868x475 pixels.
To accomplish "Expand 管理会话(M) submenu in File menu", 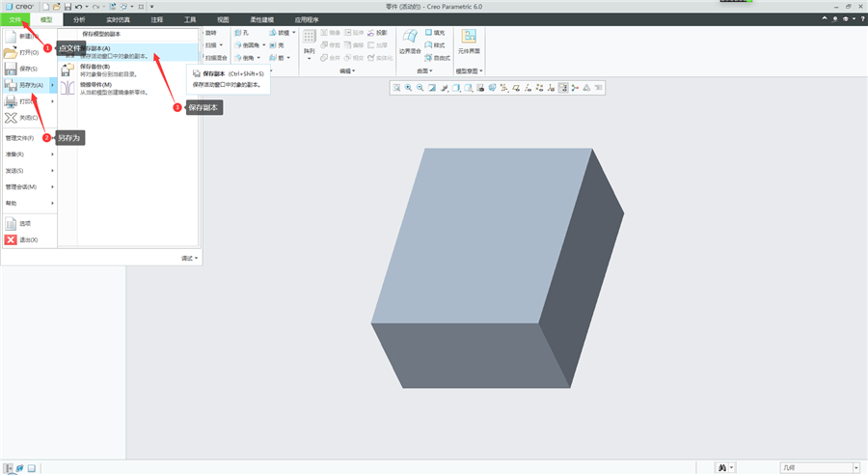I will click(x=29, y=186).
